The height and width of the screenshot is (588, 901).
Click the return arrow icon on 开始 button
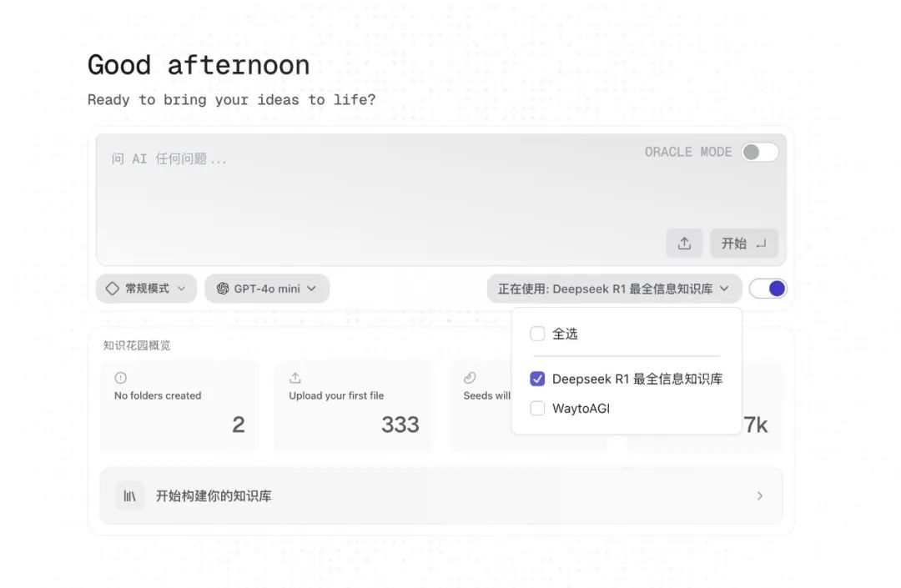coord(761,244)
